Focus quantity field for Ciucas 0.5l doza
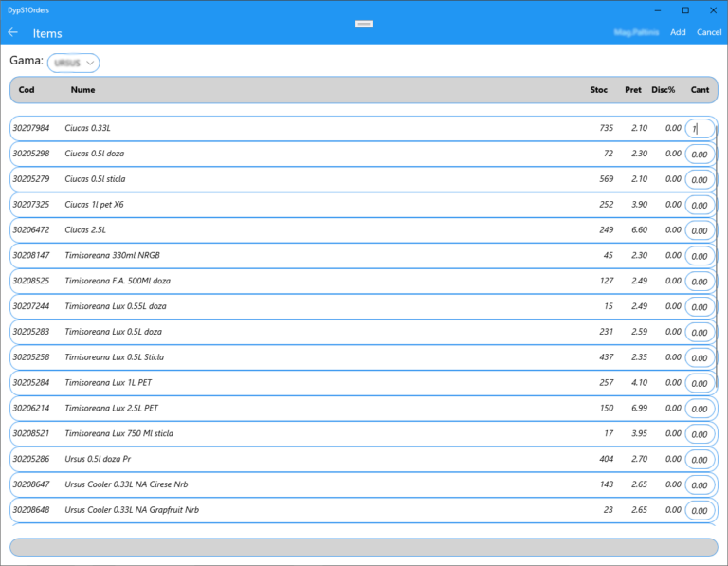This screenshot has width=728, height=566. pyautogui.click(x=700, y=155)
